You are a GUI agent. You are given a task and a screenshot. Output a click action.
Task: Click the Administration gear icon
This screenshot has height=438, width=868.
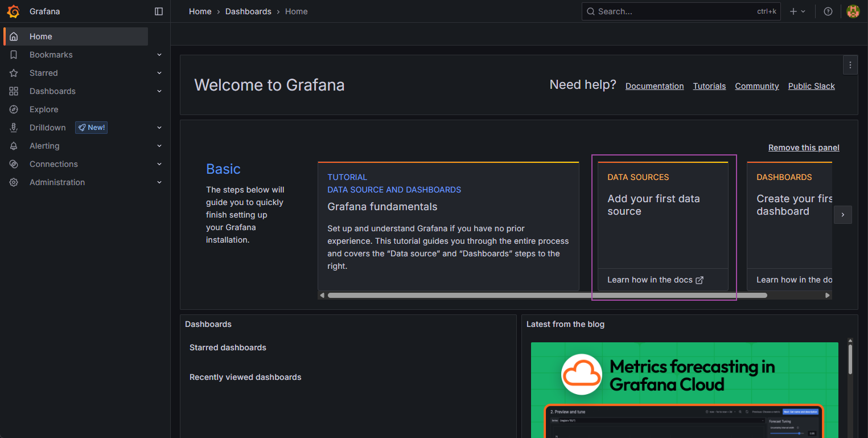(14, 182)
